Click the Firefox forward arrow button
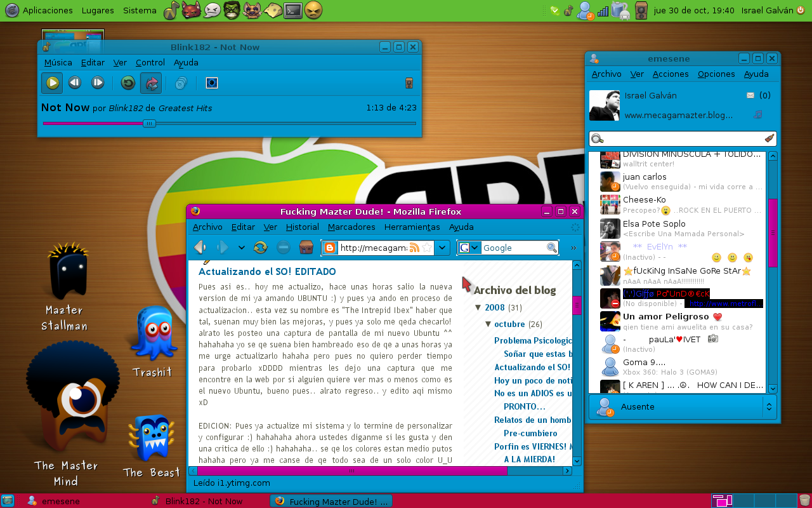Image resolution: width=812 pixels, height=508 pixels. [x=223, y=247]
